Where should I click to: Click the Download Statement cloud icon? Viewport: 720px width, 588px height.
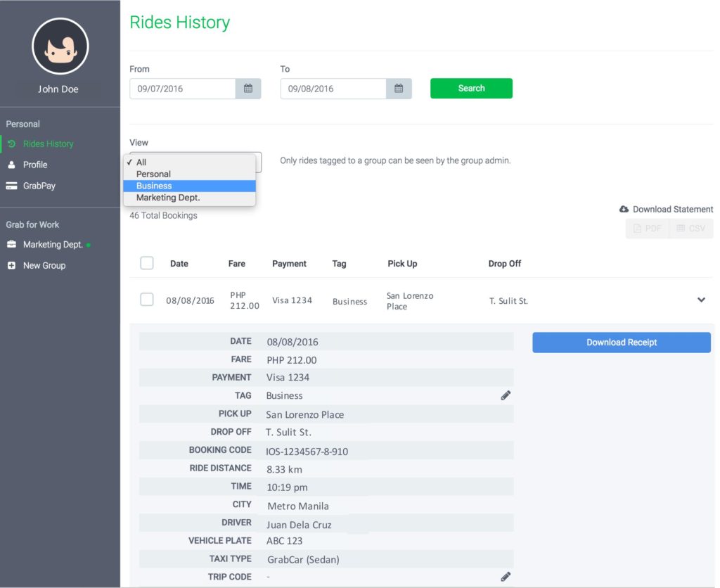coord(624,209)
